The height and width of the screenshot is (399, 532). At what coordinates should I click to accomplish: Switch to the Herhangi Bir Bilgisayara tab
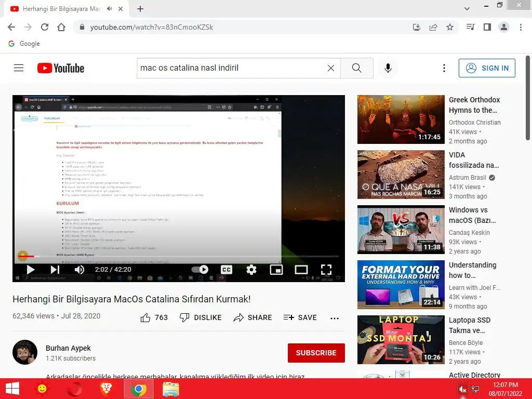[x=61, y=9]
